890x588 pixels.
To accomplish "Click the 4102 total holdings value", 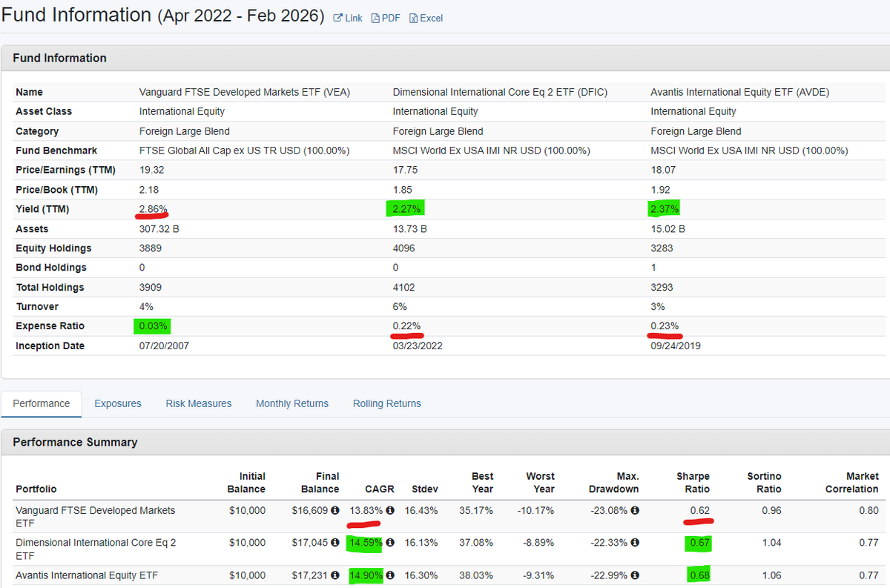I will (404, 287).
